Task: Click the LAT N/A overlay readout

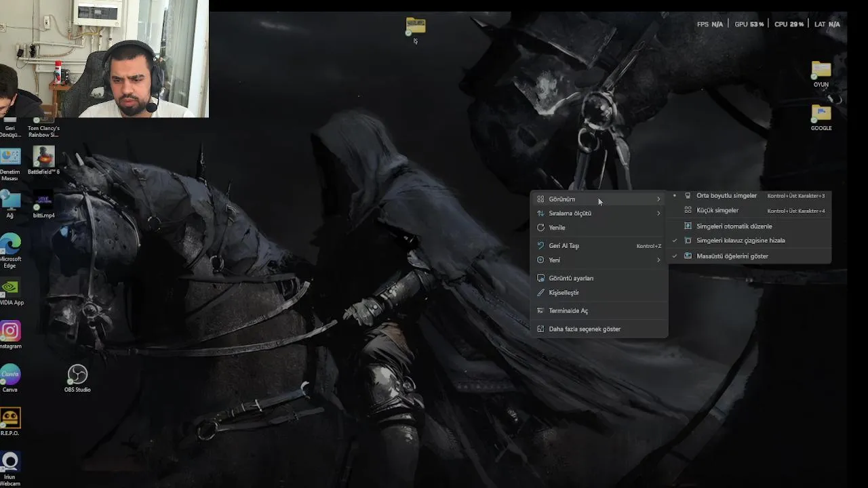Action: click(x=827, y=24)
